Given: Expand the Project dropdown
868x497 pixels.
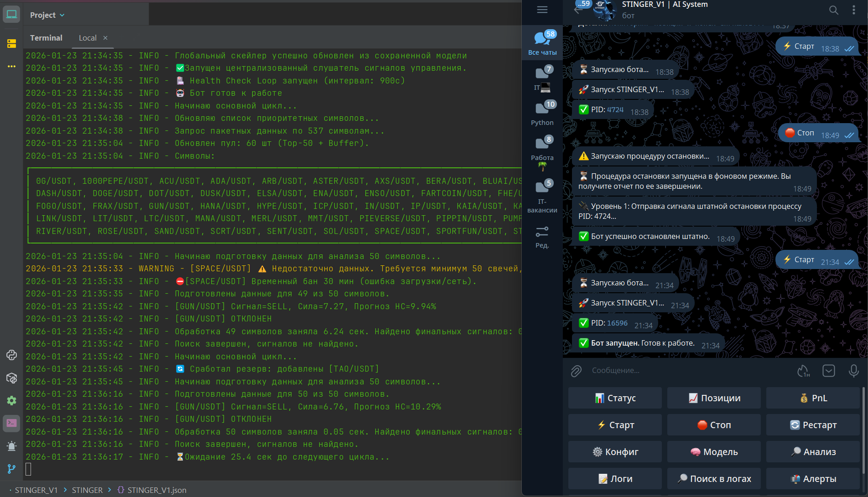Looking at the screenshot, I should tap(47, 15).
